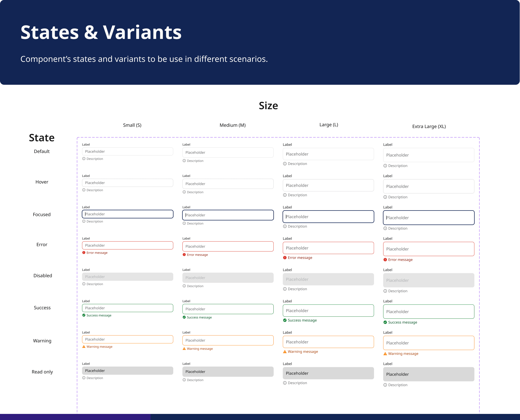Click the Small Focused input field
Viewport: 520px width, 420px height.
pos(128,214)
